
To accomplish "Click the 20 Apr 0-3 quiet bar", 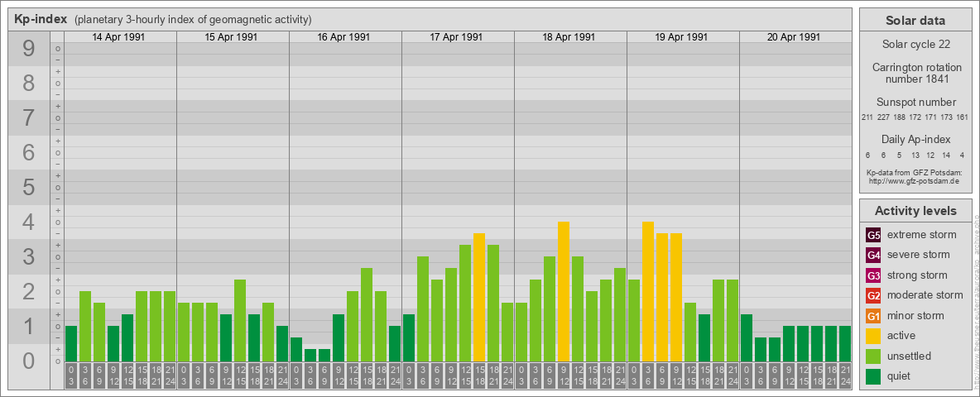I will tap(747, 337).
